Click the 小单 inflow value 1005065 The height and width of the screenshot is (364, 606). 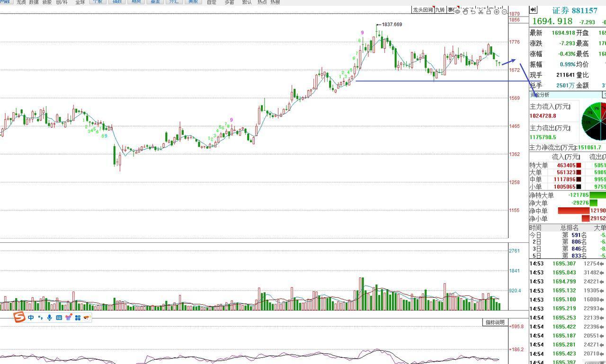tap(564, 186)
